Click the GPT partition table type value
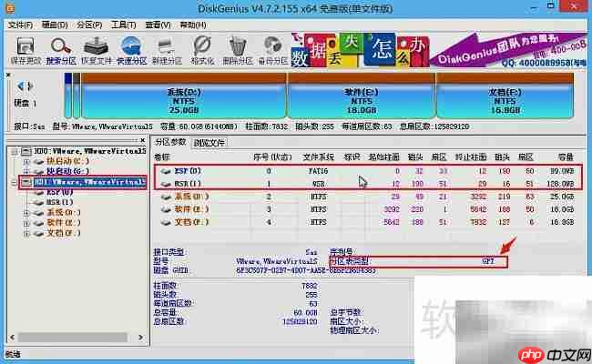Image resolution: width=592 pixels, height=364 pixels. pyautogui.click(x=488, y=261)
